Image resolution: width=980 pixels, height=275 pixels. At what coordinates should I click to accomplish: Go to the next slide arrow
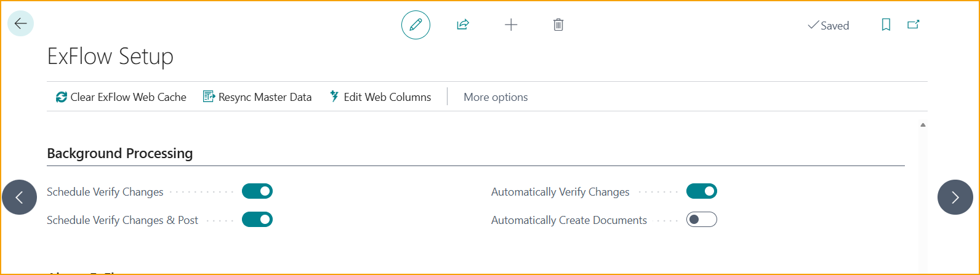tap(955, 197)
